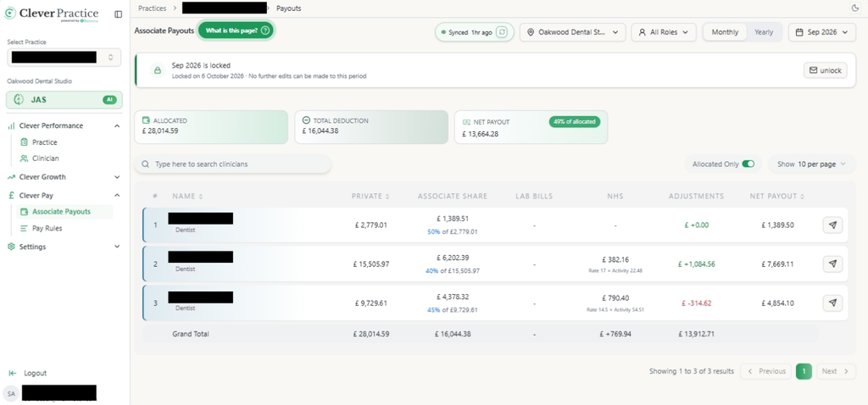This screenshot has height=405, width=868.
Task: Sort table by Net Payout column
Action: (x=776, y=196)
